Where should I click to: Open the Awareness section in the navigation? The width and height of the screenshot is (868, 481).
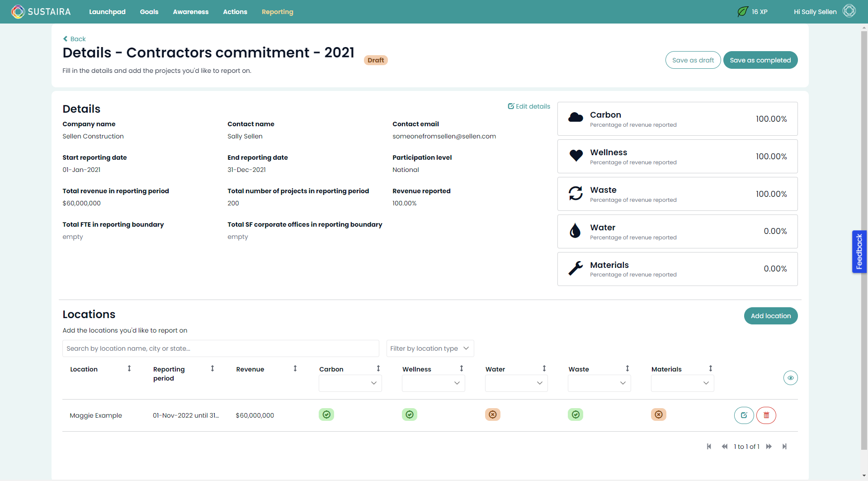[x=190, y=12]
